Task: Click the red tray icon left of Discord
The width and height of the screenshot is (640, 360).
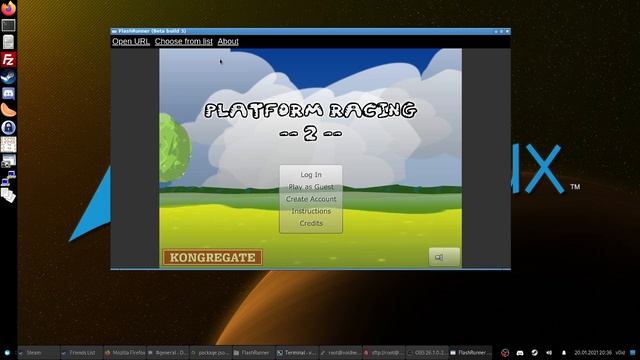Action: pyautogui.click(x=505, y=353)
